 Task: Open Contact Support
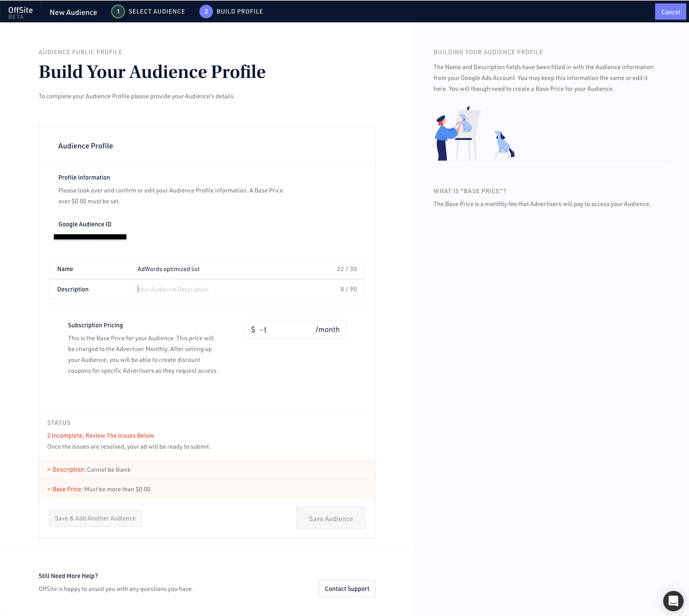(347, 589)
